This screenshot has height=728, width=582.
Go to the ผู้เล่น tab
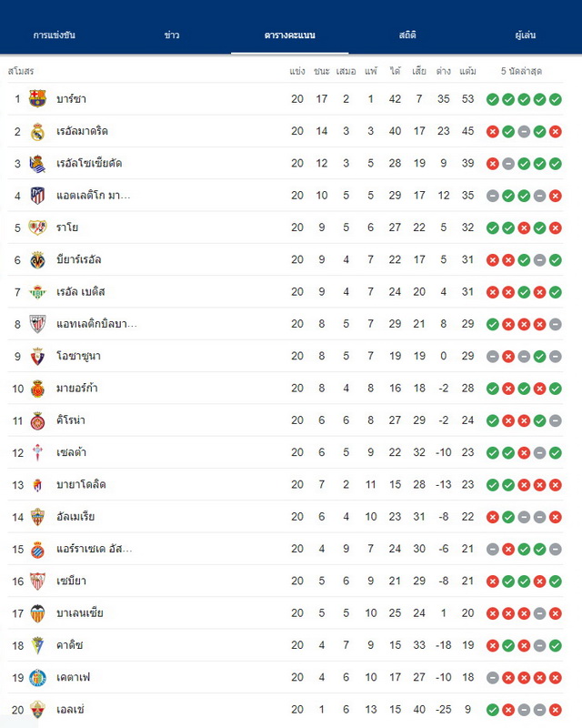tap(525, 35)
